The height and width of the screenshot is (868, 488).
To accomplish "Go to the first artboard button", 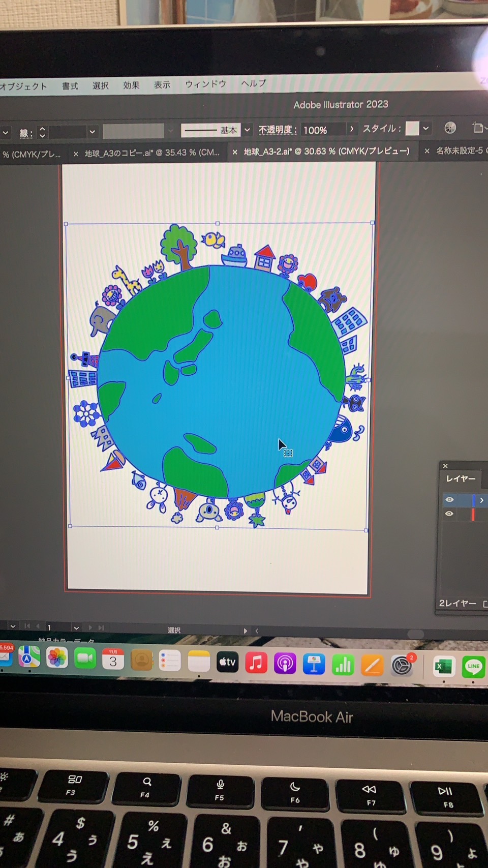I will 27,626.
